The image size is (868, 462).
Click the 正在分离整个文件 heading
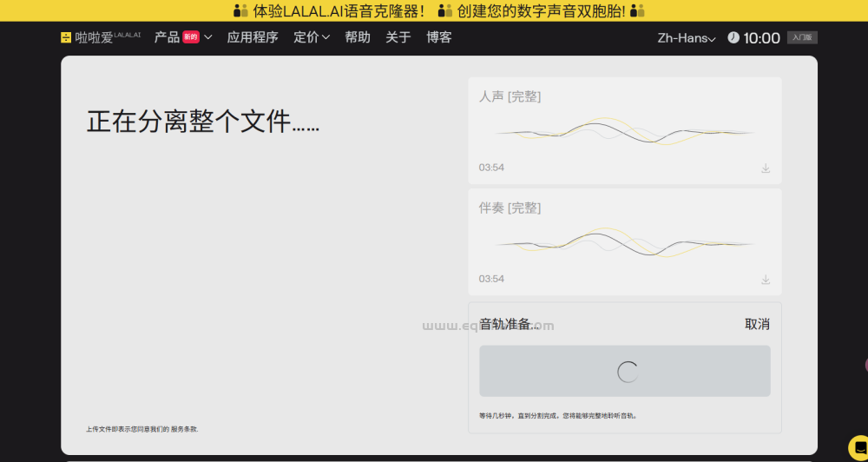pyautogui.click(x=203, y=122)
